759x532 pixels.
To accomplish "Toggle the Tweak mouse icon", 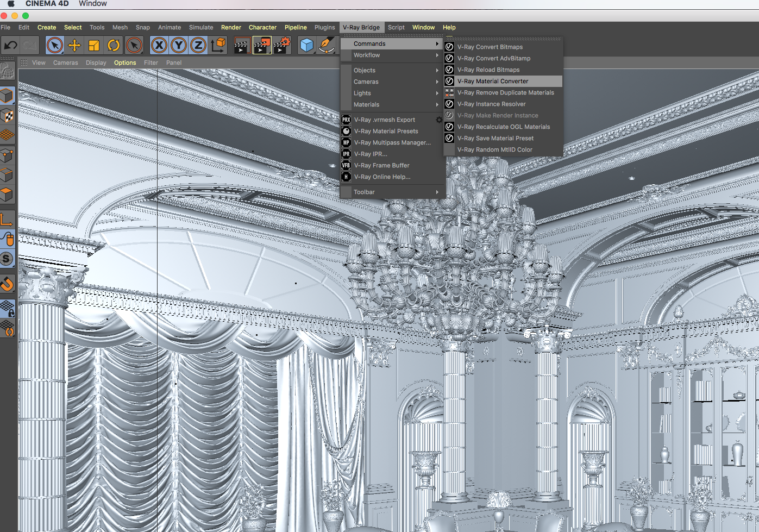I will (7, 239).
